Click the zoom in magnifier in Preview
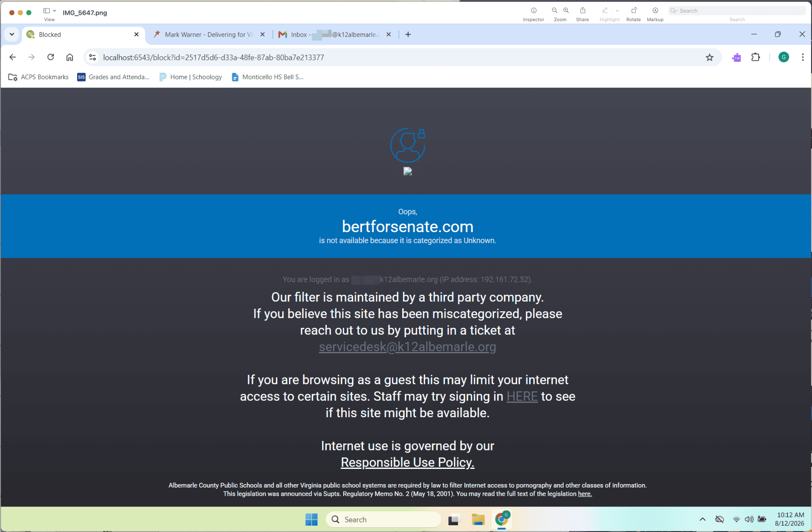The width and height of the screenshot is (812, 532). point(566,10)
